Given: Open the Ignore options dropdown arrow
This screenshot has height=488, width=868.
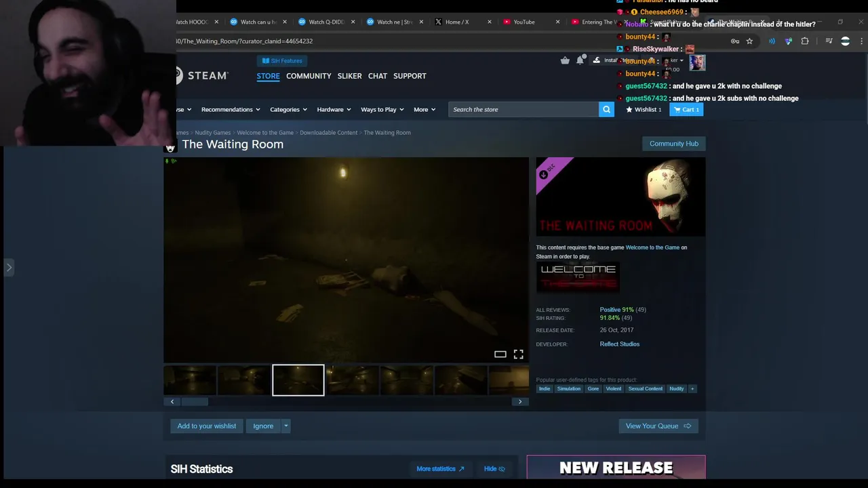Looking at the screenshot, I should tap(285, 426).
